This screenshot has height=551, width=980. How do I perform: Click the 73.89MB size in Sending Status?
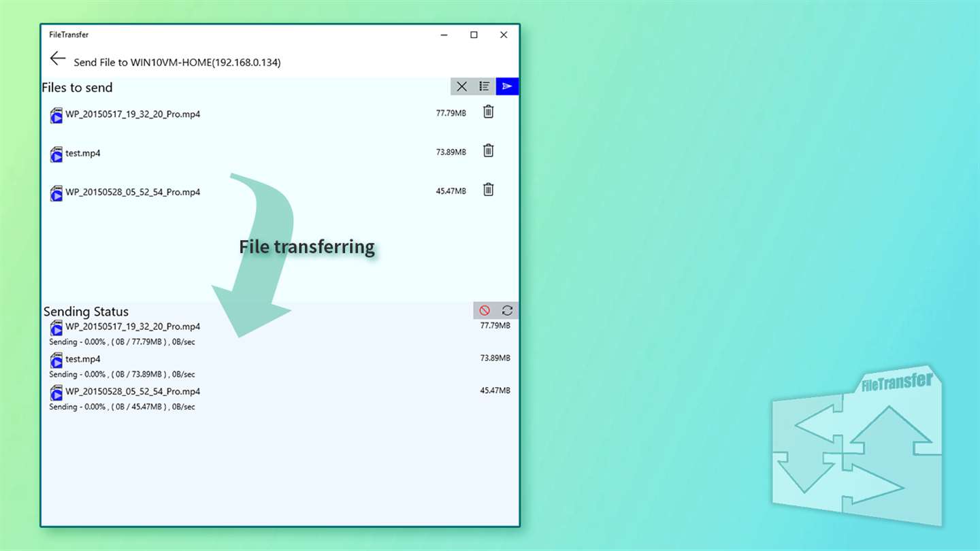[495, 358]
